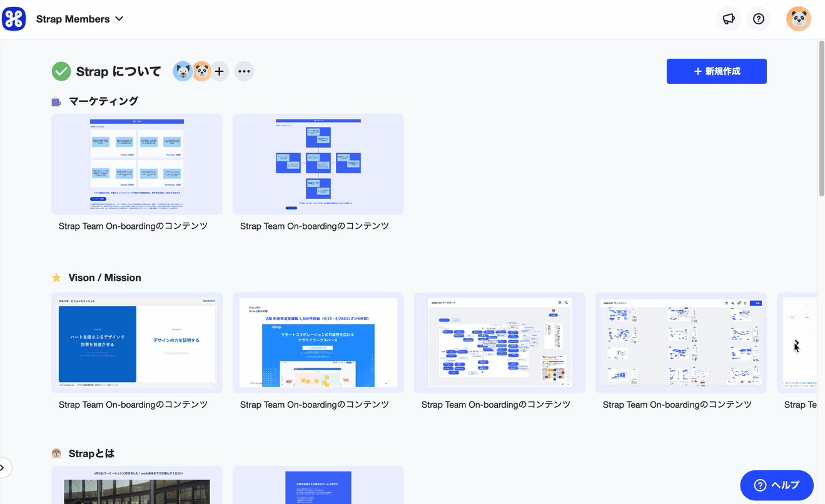The height and width of the screenshot is (504, 825).
Task: Open the blue cloud workspace board thumbnail
Action: (318, 343)
